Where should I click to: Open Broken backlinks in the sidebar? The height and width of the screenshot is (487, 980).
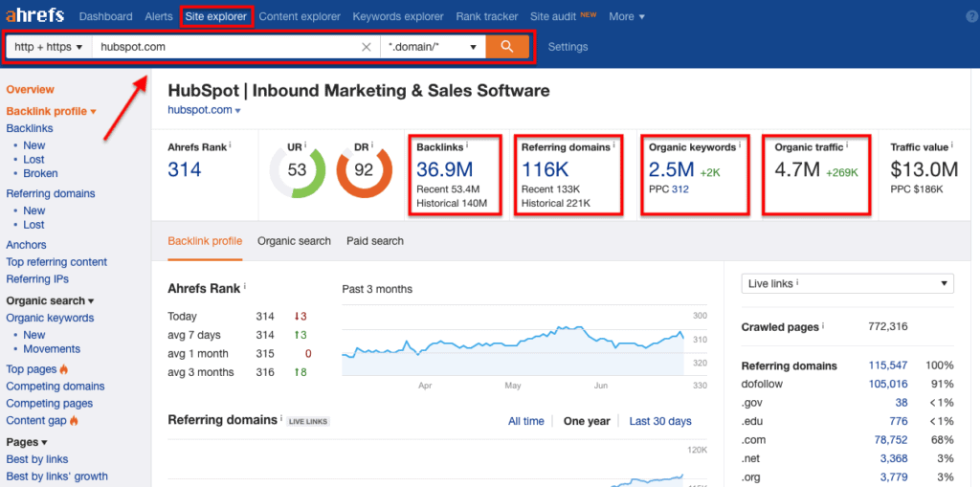click(x=40, y=173)
